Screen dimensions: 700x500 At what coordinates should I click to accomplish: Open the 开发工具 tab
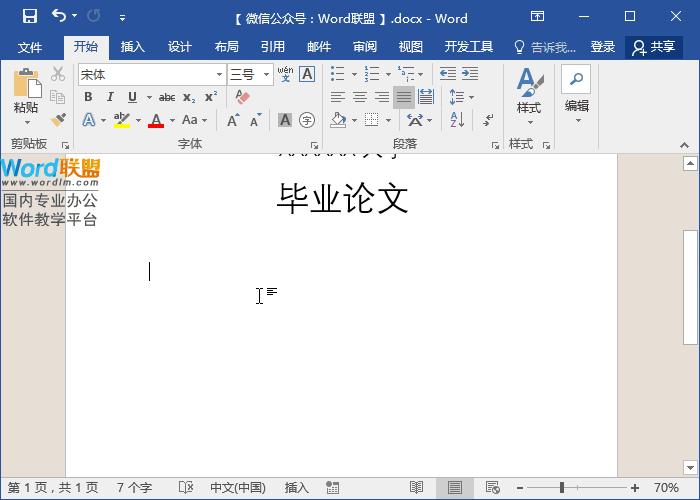(469, 47)
